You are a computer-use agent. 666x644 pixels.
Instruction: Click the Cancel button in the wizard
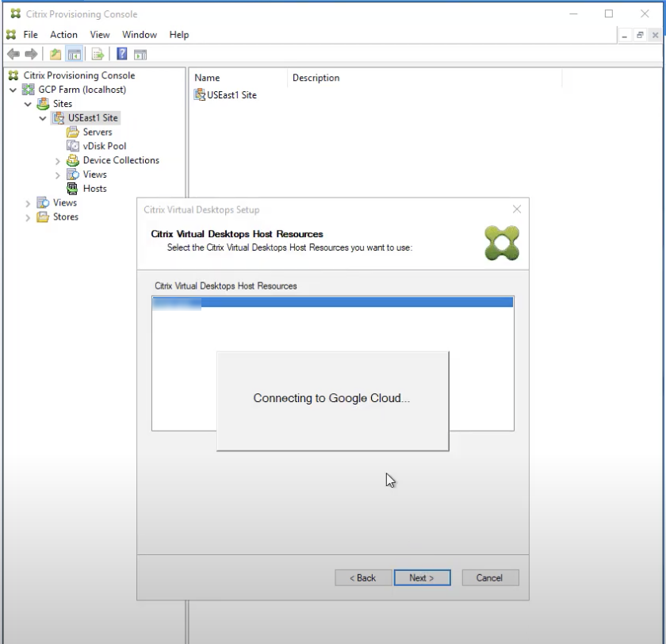click(489, 577)
